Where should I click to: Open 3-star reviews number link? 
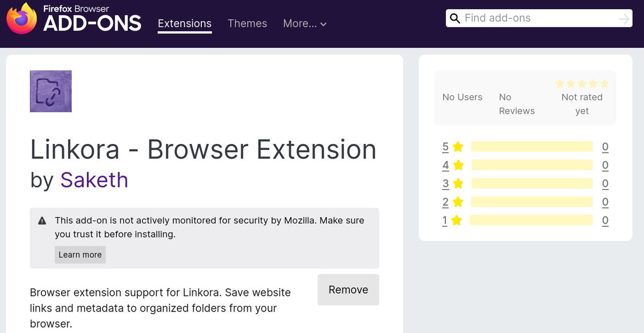click(x=445, y=184)
